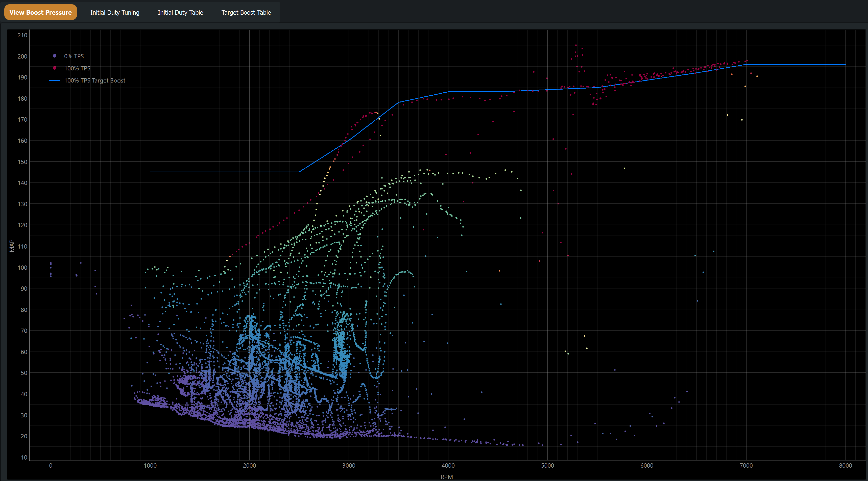The height and width of the screenshot is (481, 868).
Task: Click the 1000 label on the RPM axis
Action: (x=150, y=466)
